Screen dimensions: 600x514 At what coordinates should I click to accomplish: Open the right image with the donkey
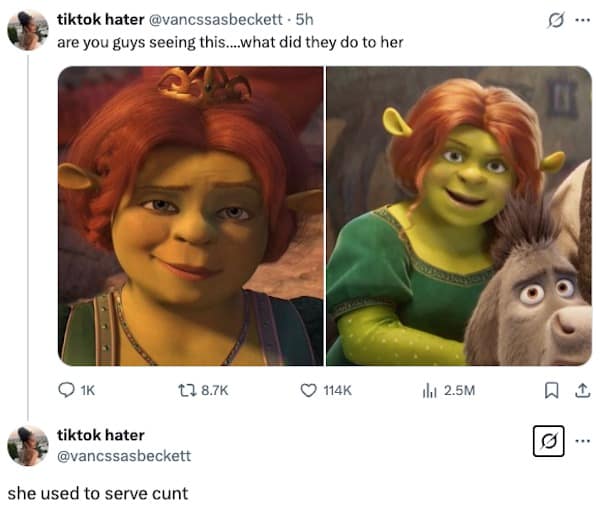click(x=459, y=216)
